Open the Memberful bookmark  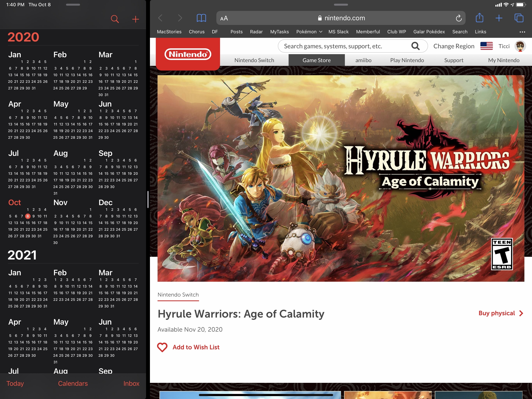(x=368, y=32)
